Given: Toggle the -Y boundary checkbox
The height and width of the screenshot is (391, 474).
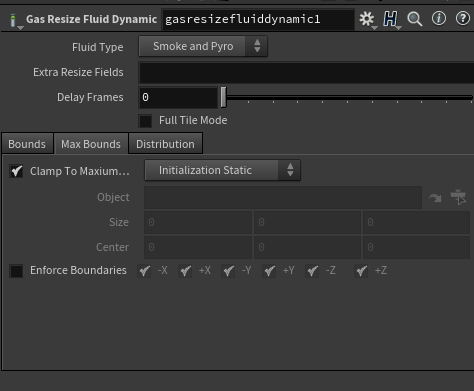Looking at the screenshot, I should [228, 271].
